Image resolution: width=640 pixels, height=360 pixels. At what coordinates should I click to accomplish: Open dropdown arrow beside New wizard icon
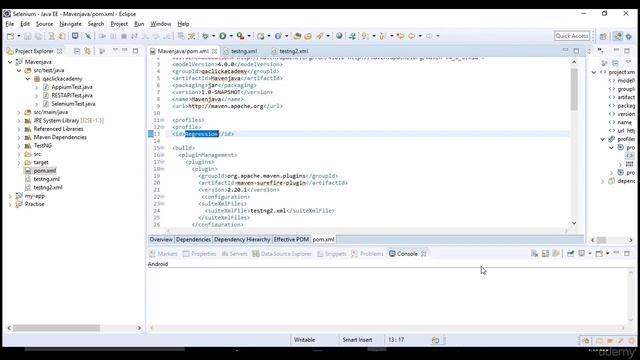(x=18, y=36)
